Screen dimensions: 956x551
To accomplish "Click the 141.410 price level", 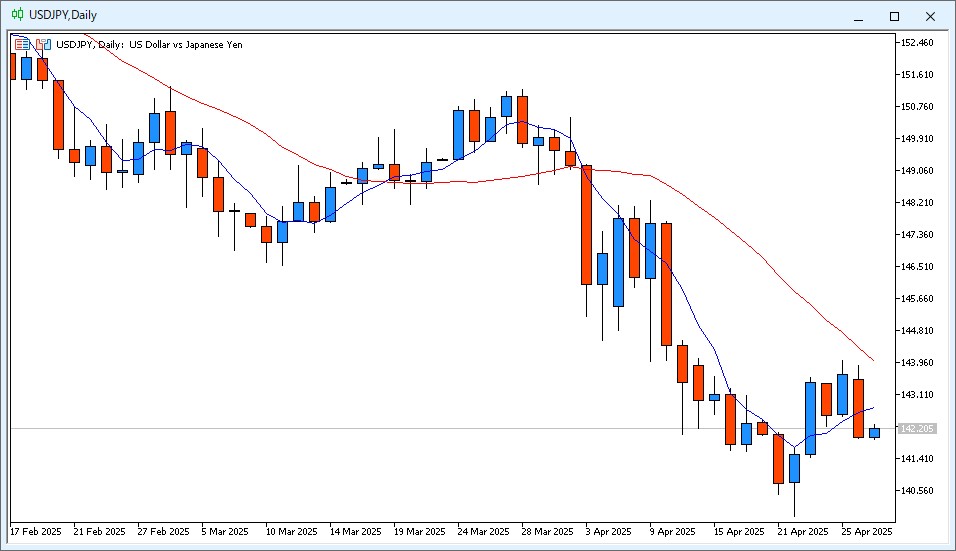I will pos(917,458).
